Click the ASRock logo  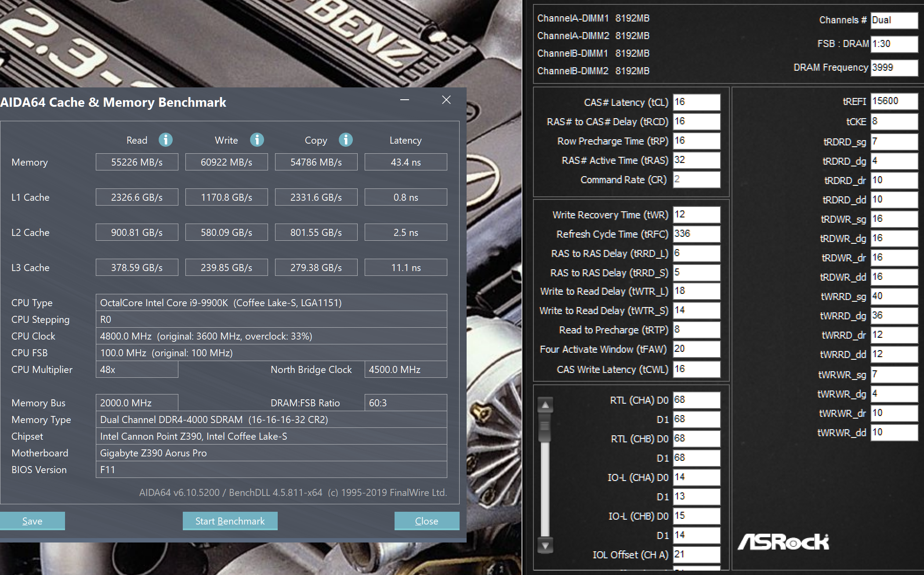(x=783, y=542)
